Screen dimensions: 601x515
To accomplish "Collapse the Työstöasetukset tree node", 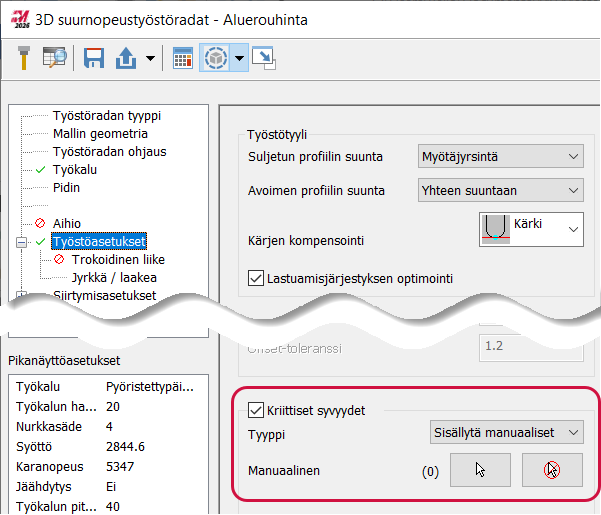I will click(21, 242).
